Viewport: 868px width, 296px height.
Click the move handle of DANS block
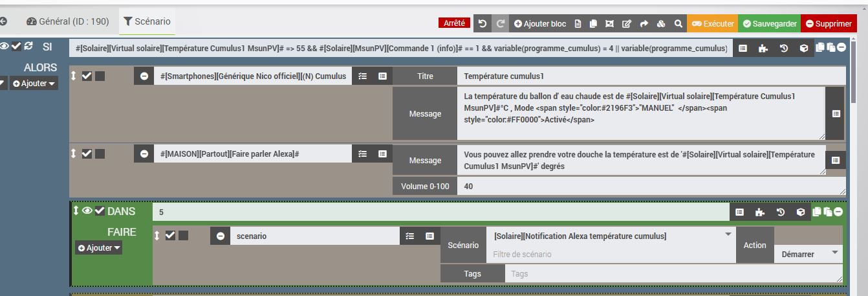coord(76,211)
